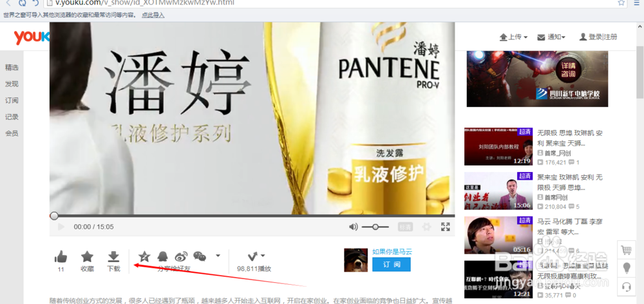This screenshot has height=304, width=644.
Task: Open video thumbnail 12:21
Action: tap(498, 280)
